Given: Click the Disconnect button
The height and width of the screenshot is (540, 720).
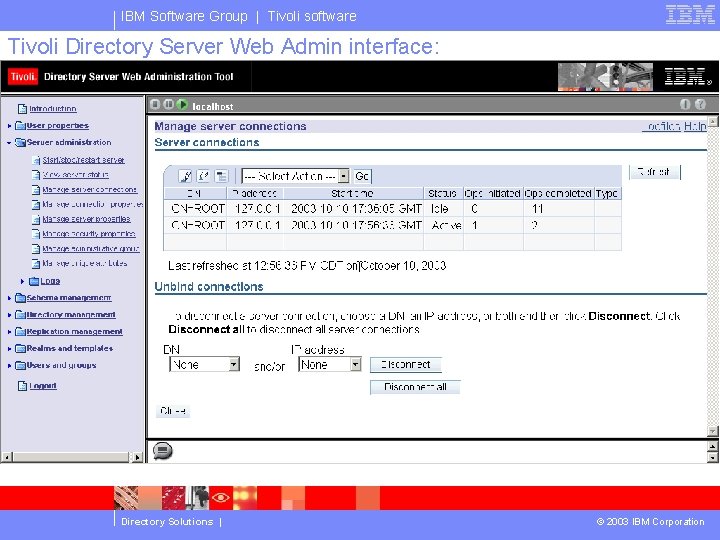Looking at the screenshot, I should click(x=406, y=365).
